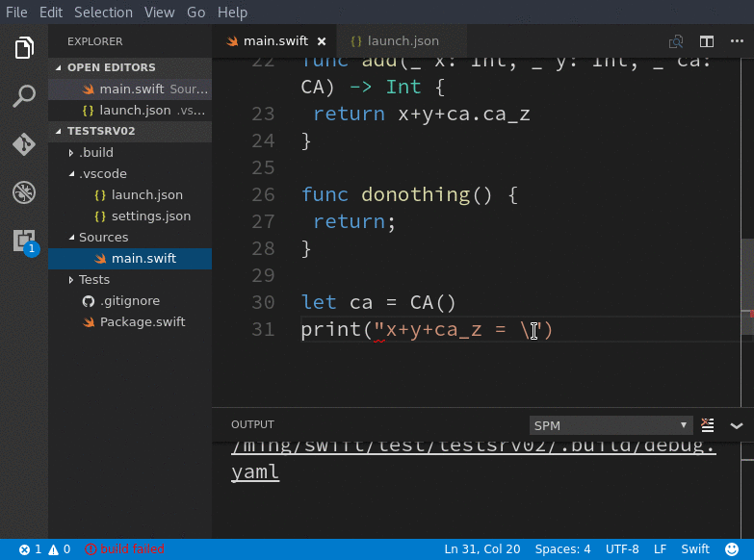Click the feedback smiley in status bar
The image size is (754, 560).
732,549
